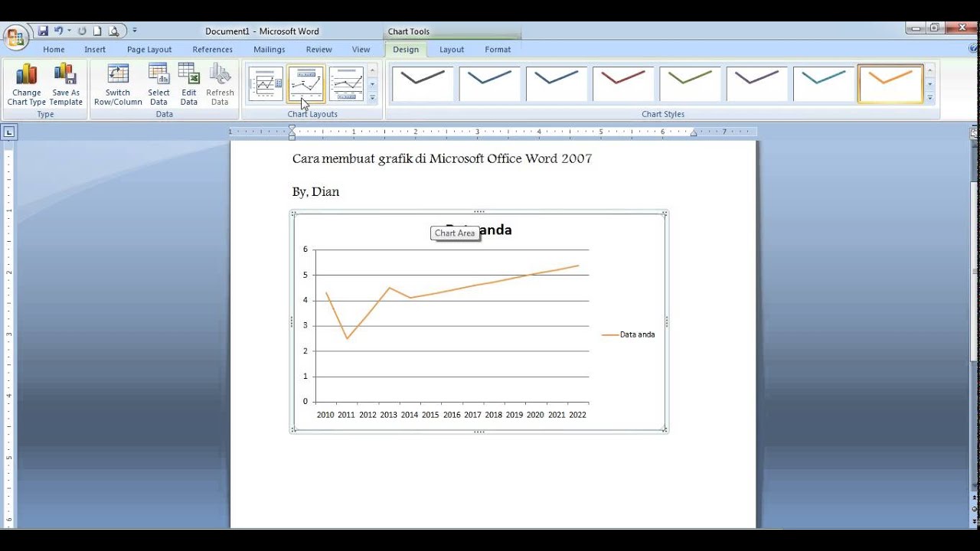
Task: Apply the teal line chart style
Action: pos(824,84)
